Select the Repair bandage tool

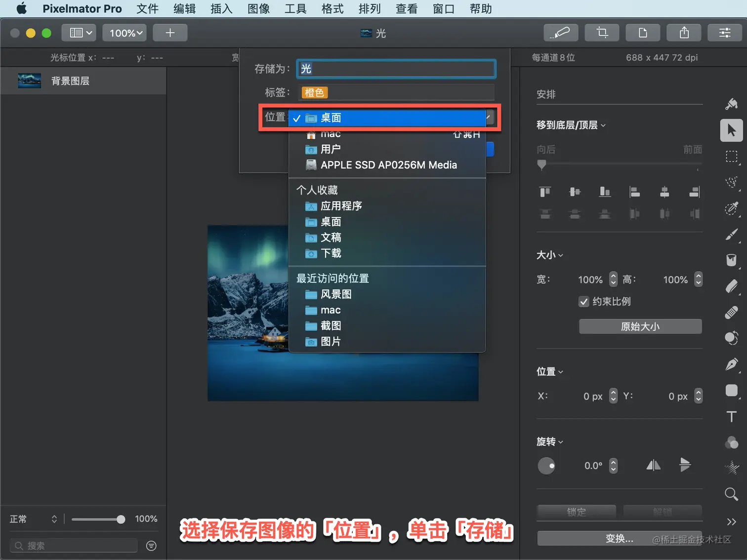(732, 313)
